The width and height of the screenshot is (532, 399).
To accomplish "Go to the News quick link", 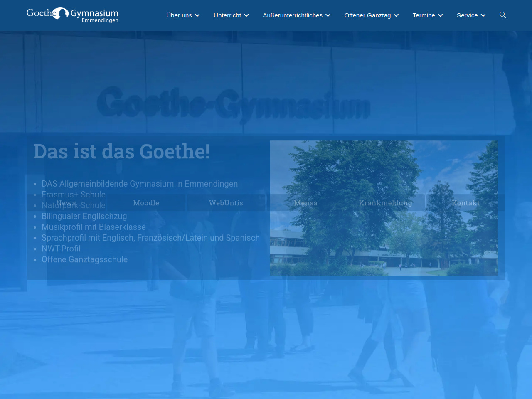I will [66, 203].
